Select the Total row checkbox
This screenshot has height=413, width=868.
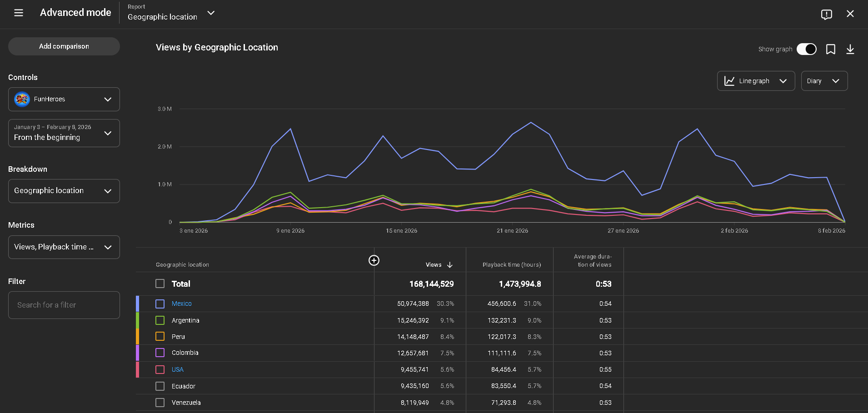(160, 284)
